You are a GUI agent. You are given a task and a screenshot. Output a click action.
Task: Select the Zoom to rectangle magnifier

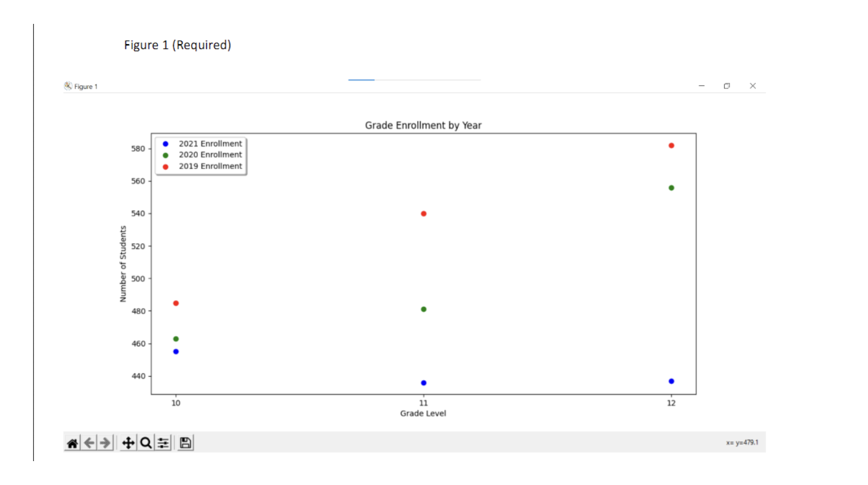point(146,443)
